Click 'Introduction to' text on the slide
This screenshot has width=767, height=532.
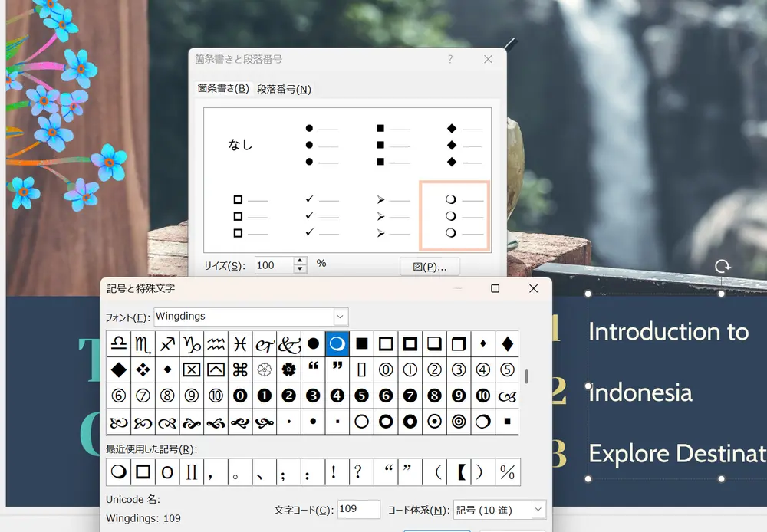click(x=669, y=331)
